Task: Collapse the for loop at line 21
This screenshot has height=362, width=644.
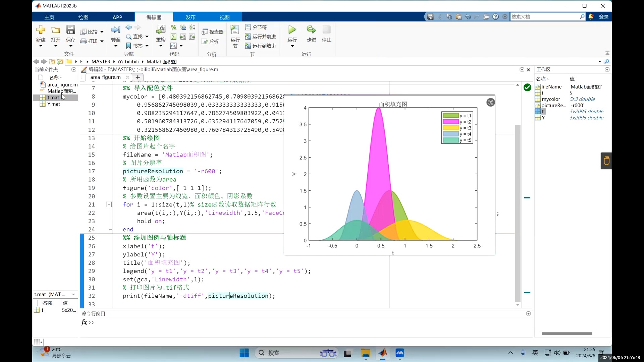Action: click(109, 204)
